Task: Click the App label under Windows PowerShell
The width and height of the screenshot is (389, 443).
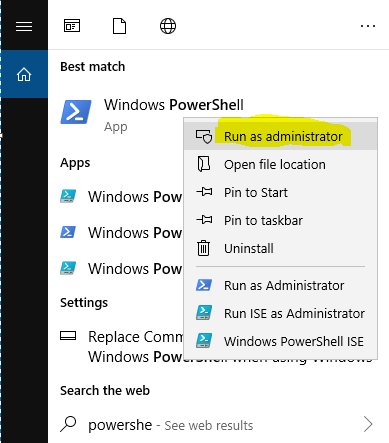Action: (x=116, y=127)
